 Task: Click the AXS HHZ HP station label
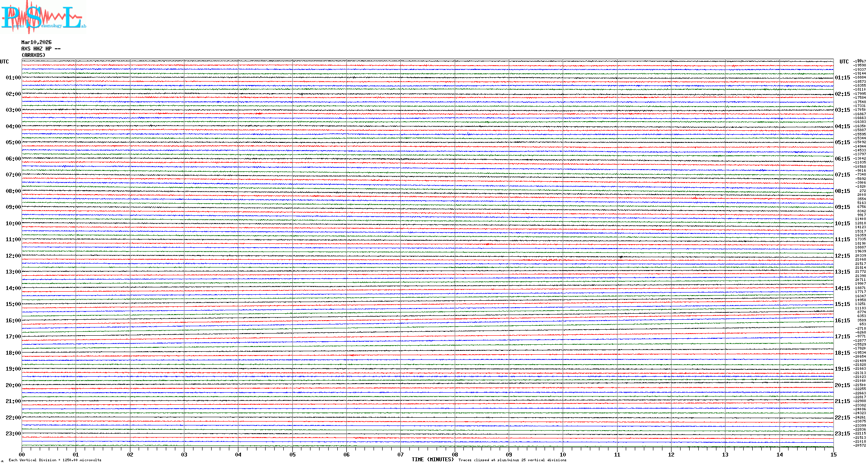point(41,49)
